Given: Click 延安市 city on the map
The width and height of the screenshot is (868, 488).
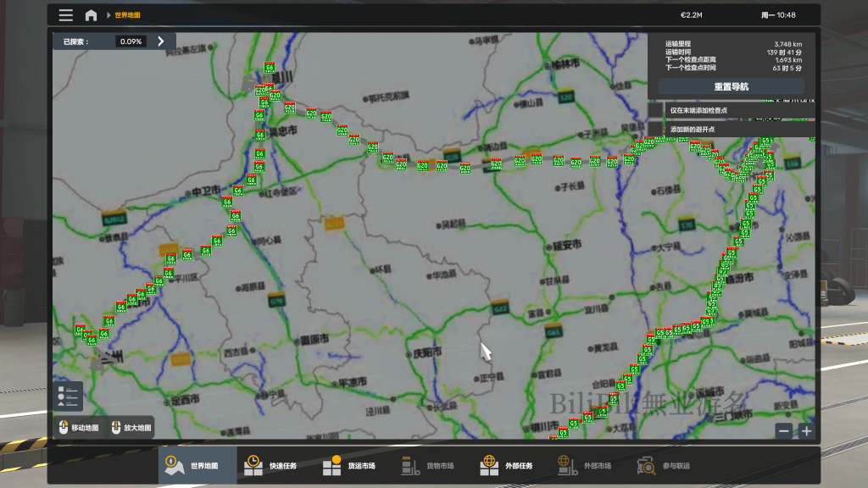Looking at the screenshot, I should (567, 245).
